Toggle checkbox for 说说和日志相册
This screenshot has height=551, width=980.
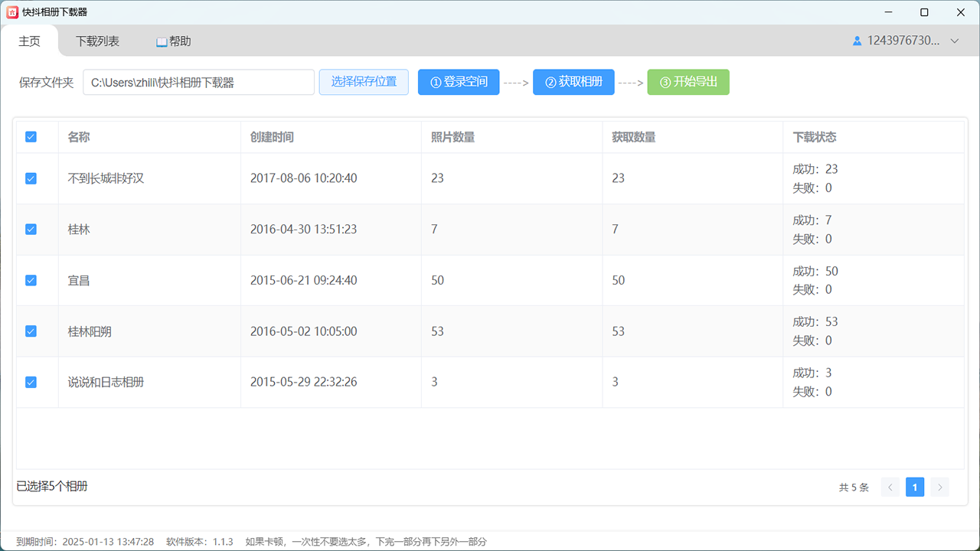tap(31, 382)
